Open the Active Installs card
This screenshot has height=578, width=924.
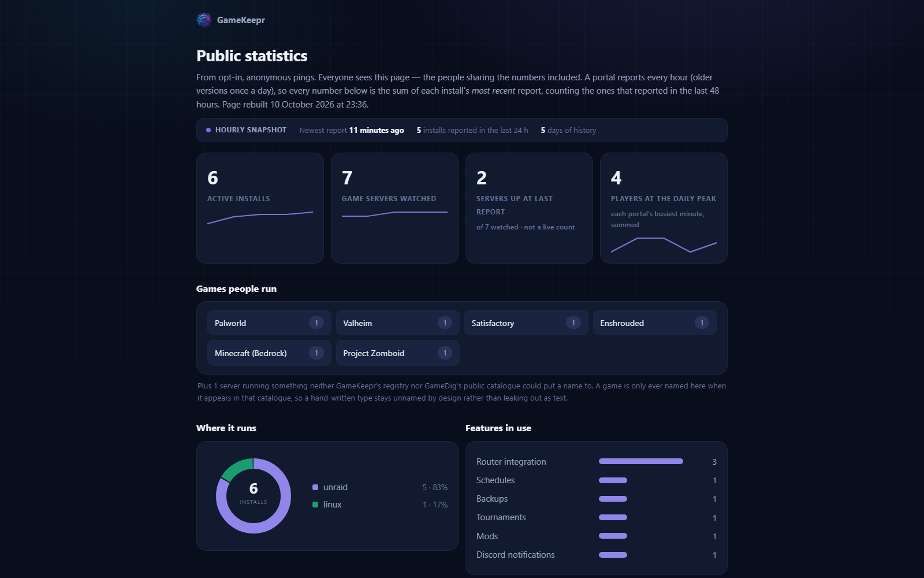coord(260,208)
